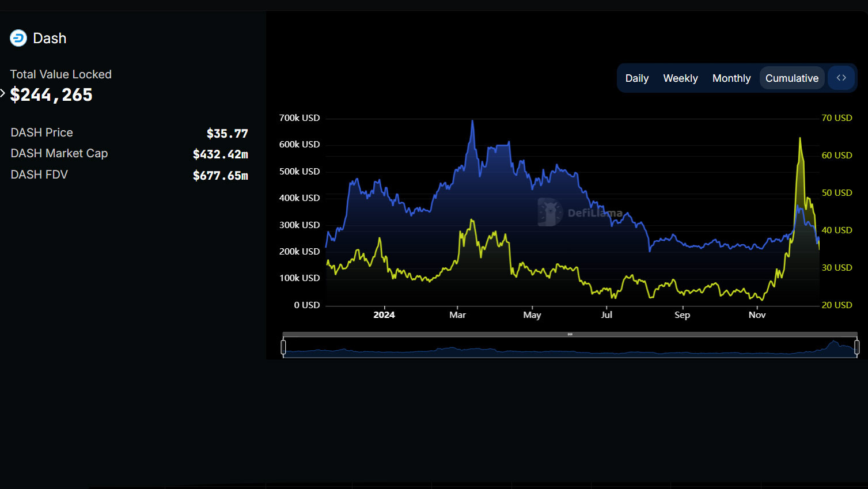
Task: Click the range slider top drag bar
Action: (570, 334)
